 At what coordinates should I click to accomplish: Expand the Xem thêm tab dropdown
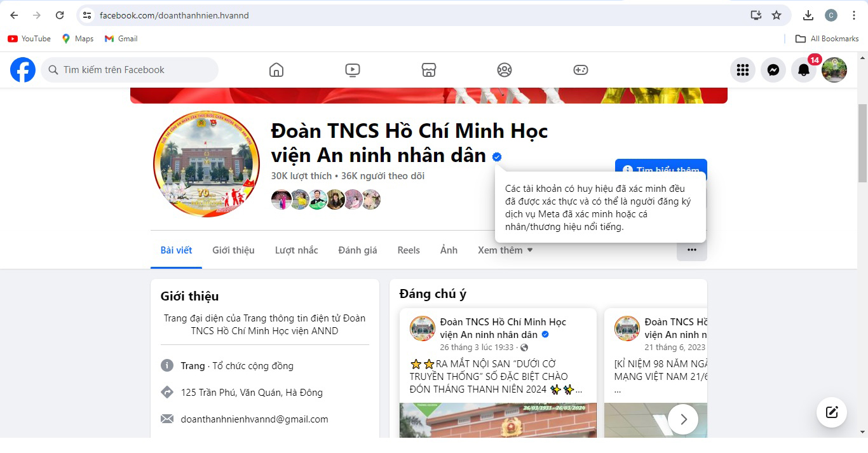pyautogui.click(x=505, y=250)
